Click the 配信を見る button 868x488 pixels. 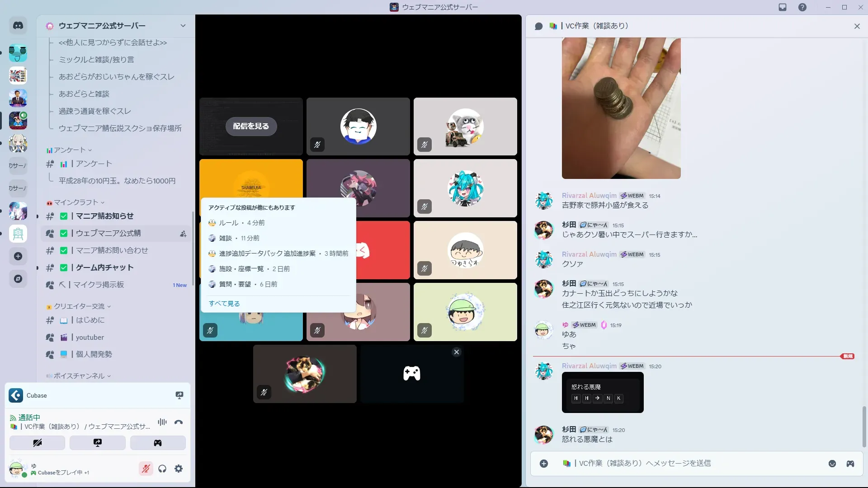251,126
